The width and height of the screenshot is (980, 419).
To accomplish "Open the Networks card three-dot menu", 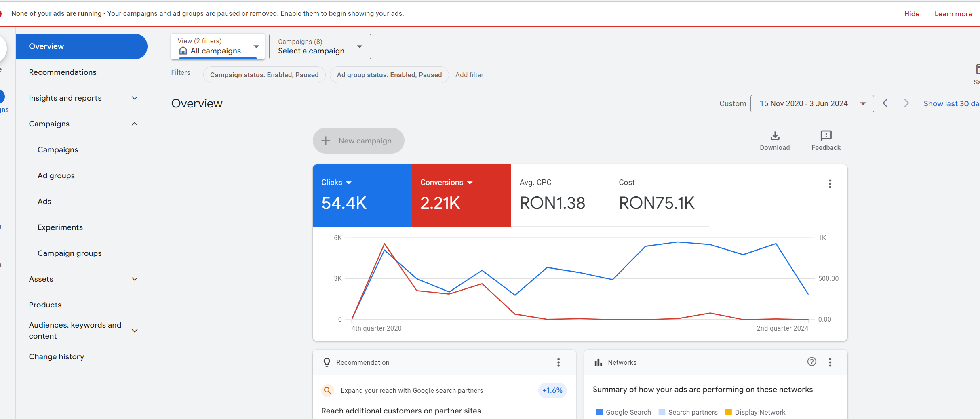I will 830,362.
